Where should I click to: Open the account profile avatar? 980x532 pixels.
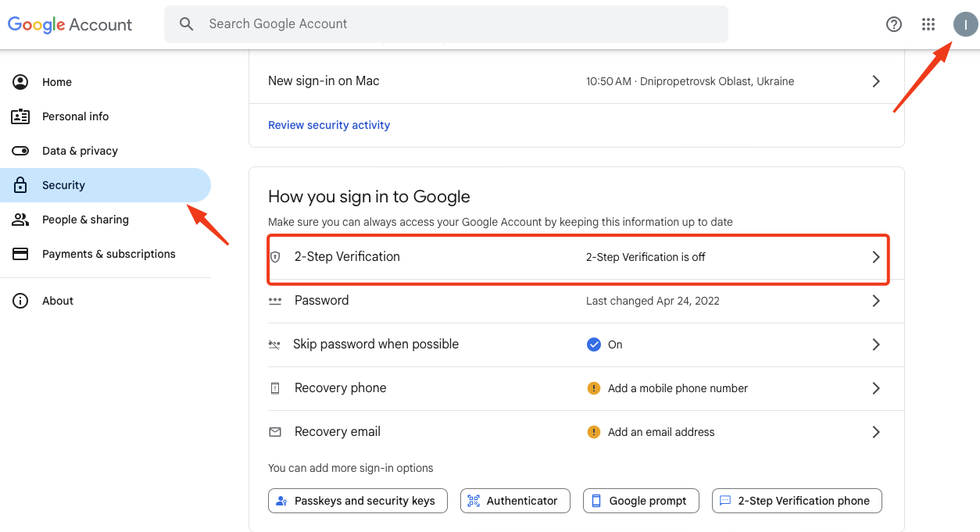tap(966, 24)
